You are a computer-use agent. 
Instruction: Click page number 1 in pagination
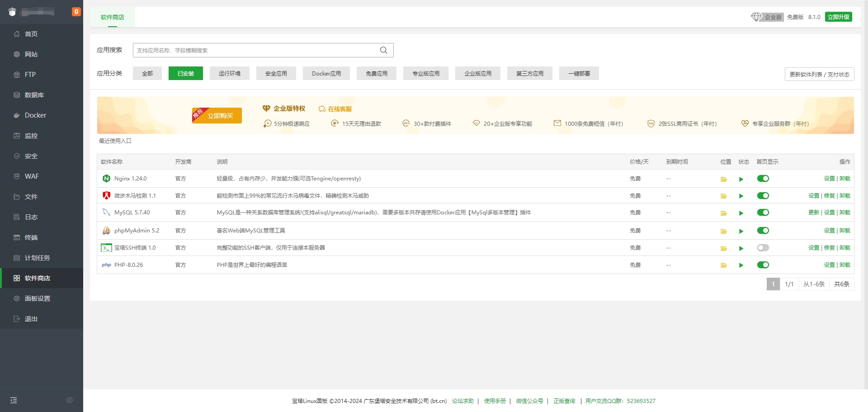tap(773, 284)
